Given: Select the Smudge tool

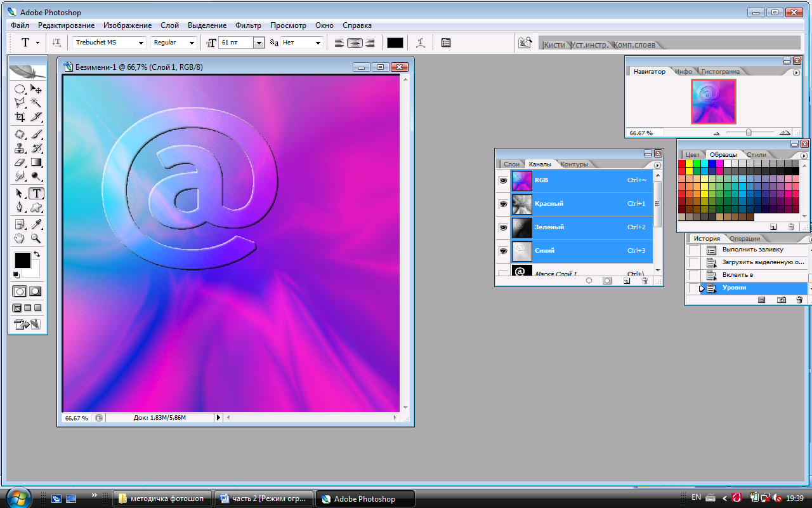Looking at the screenshot, I should [x=20, y=177].
